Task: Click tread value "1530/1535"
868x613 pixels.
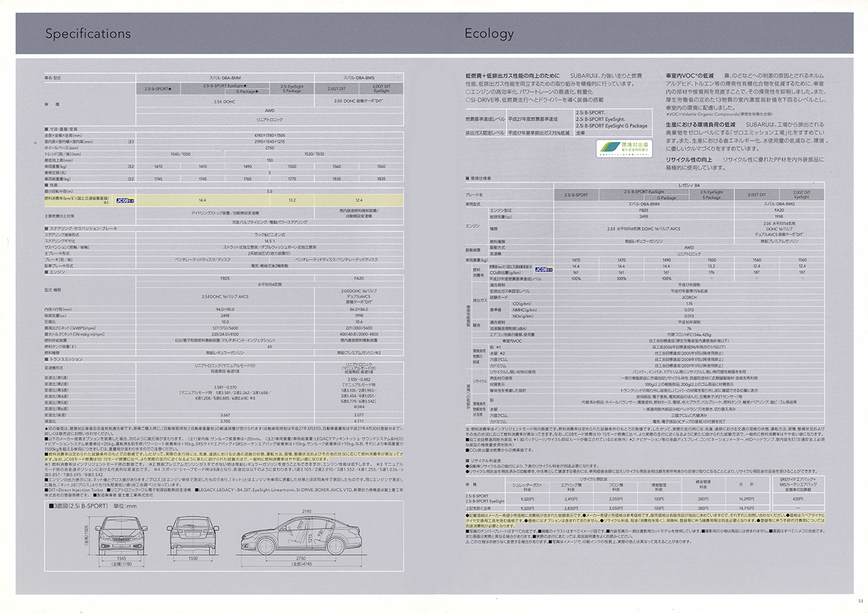Action: pos(314,154)
